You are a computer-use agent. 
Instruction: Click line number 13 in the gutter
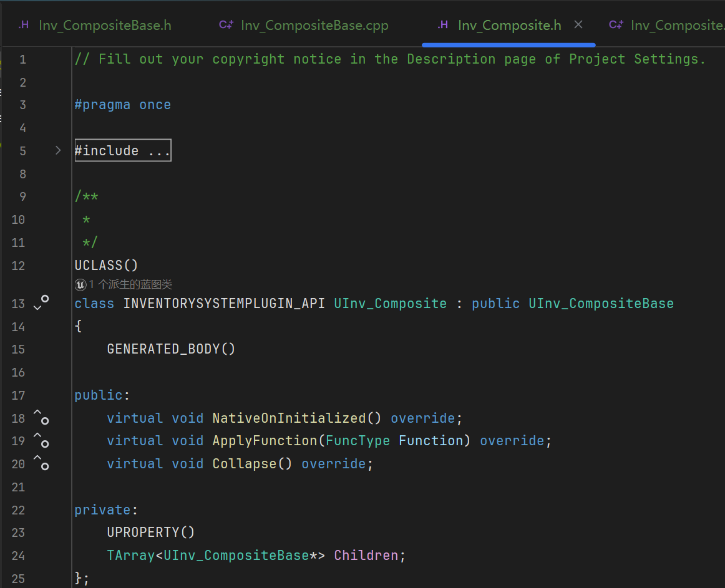point(18,304)
